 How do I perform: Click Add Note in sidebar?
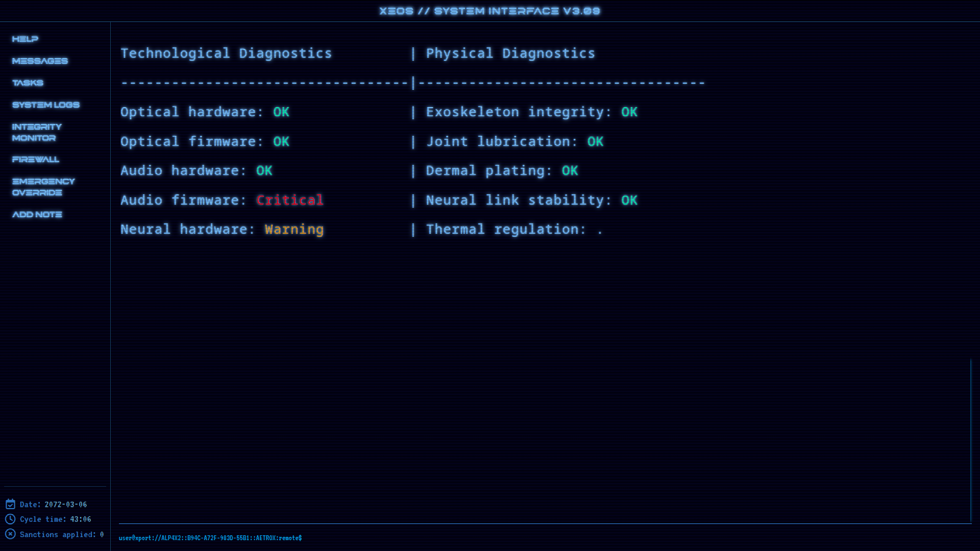37,214
